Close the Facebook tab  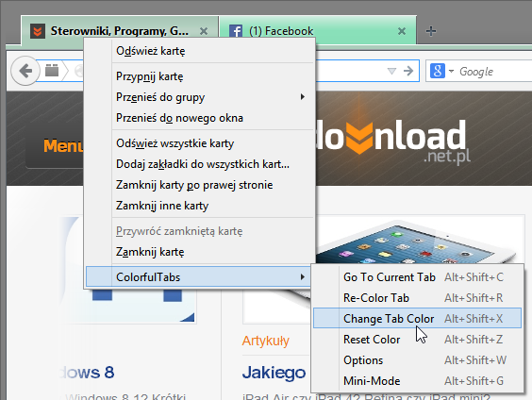pos(402,31)
